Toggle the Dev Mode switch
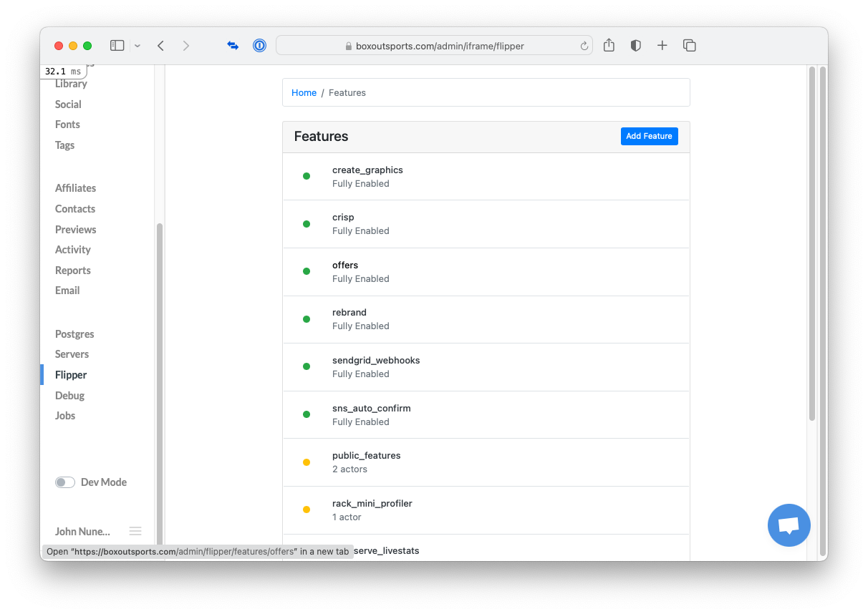 (65, 482)
